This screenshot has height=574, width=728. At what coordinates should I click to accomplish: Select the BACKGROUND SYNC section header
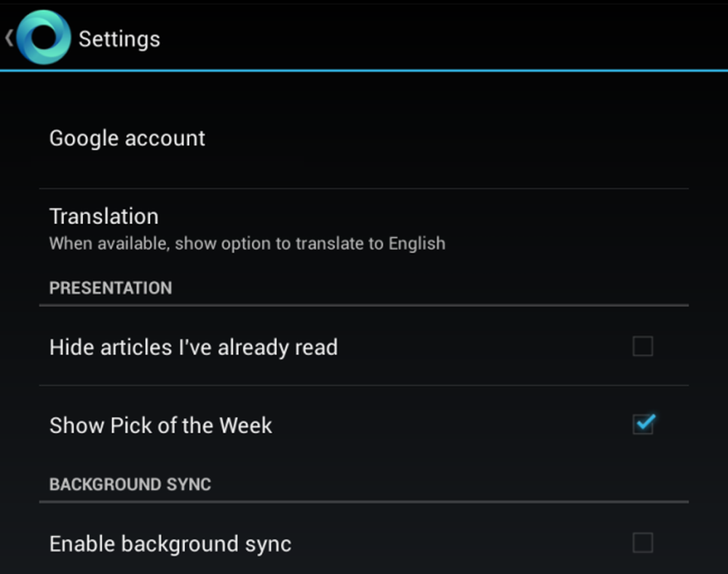130,484
